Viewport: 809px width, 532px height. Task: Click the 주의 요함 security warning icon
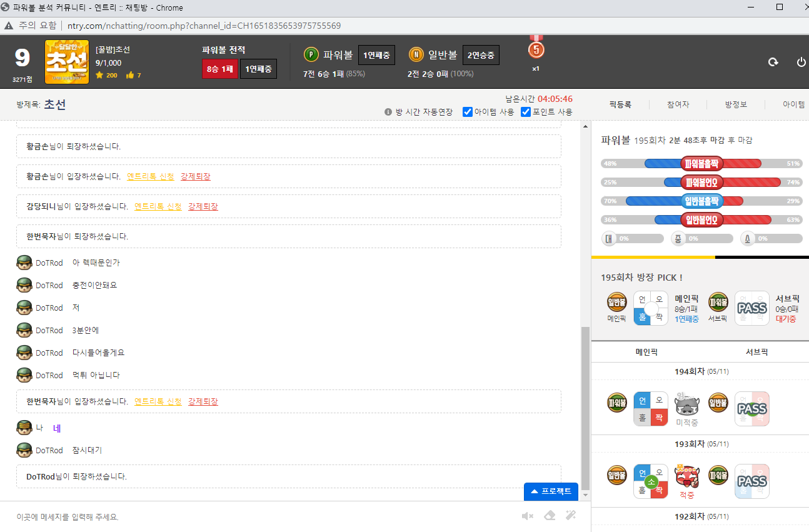click(x=9, y=26)
